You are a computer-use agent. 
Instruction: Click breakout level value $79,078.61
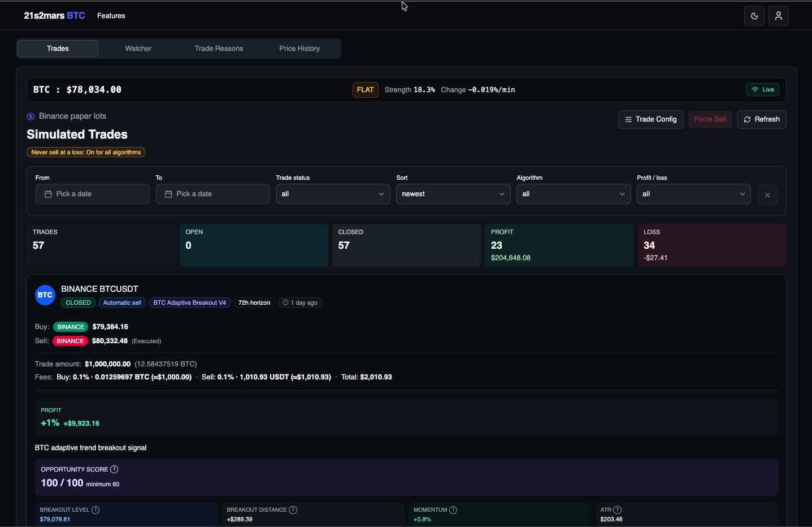pyautogui.click(x=55, y=519)
